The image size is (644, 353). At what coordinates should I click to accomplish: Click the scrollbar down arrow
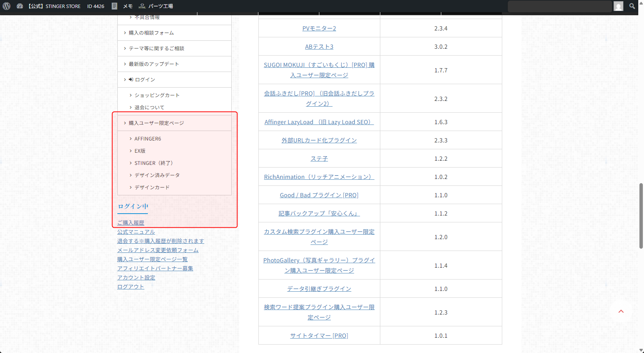[x=641, y=350]
